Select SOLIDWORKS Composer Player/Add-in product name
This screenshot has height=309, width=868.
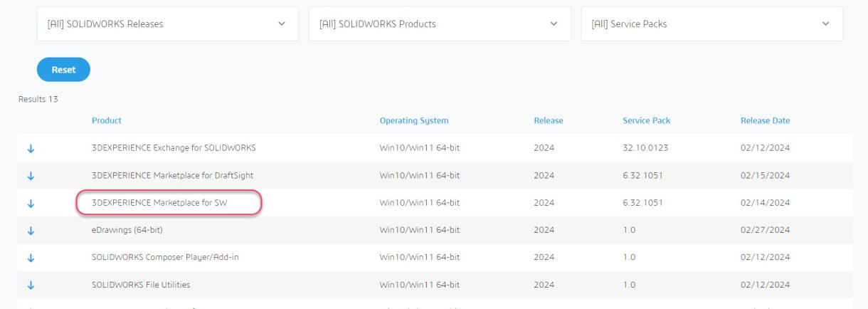click(x=165, y=257)
